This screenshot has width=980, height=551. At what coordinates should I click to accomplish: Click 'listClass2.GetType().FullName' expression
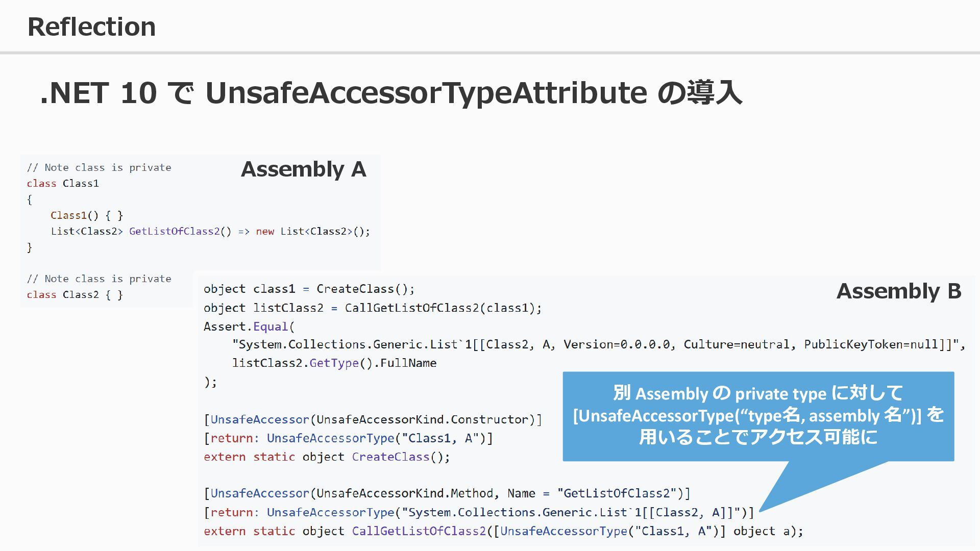334,363
